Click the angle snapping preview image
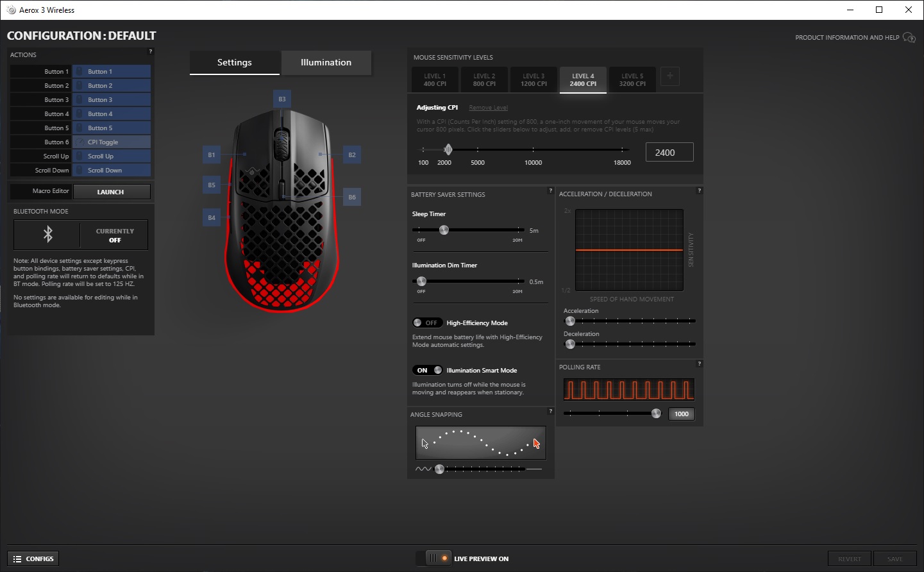Image resolution: width=924 pixels, height=572 pixels. click(481, 443)
